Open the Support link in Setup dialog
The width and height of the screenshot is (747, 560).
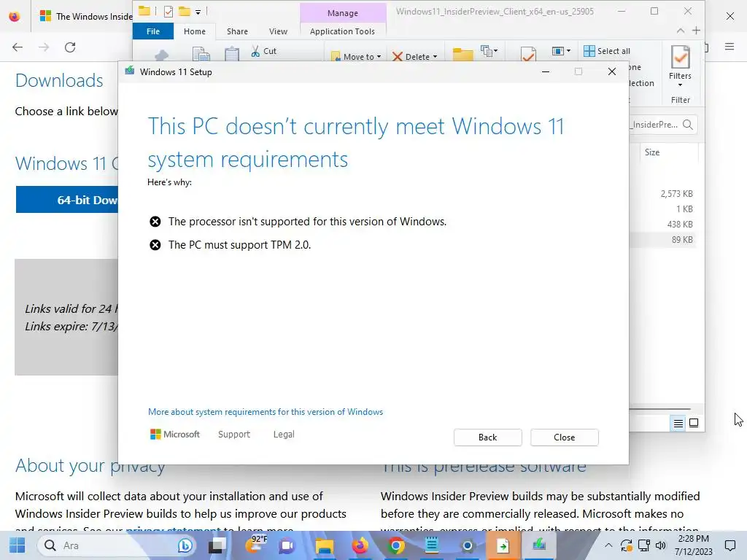[234, 435]
